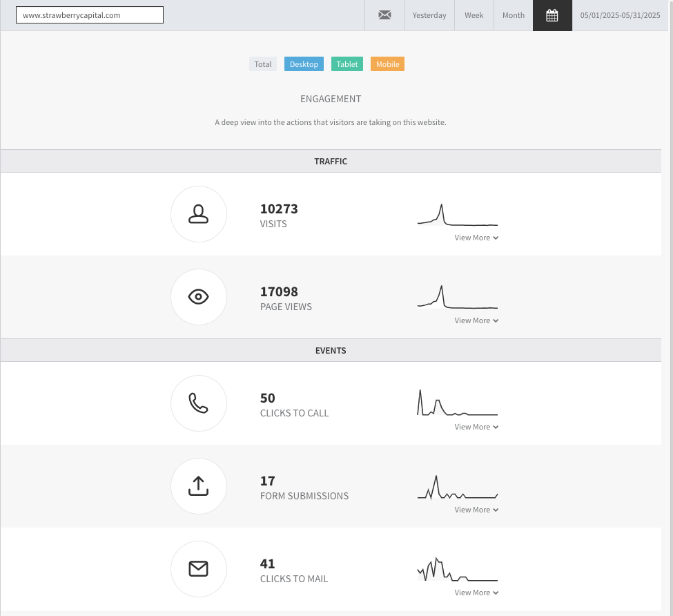Click the Page Views sparkline chart
The height and width of the screenshot is (616, 673).
[458, 297]
